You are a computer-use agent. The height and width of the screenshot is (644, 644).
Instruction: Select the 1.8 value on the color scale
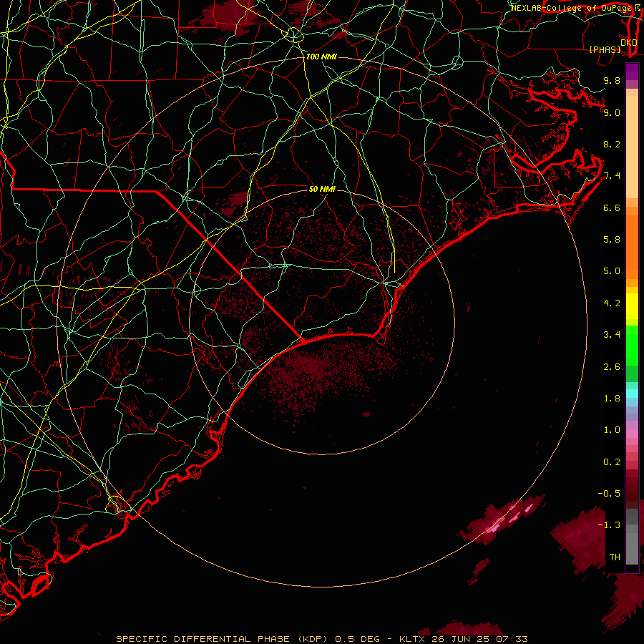612,399
